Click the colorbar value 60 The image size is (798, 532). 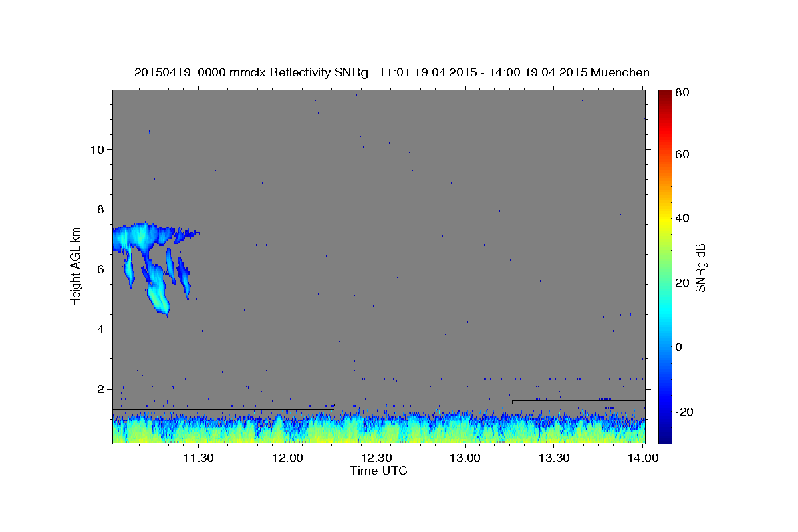click(x=683, y=154)
